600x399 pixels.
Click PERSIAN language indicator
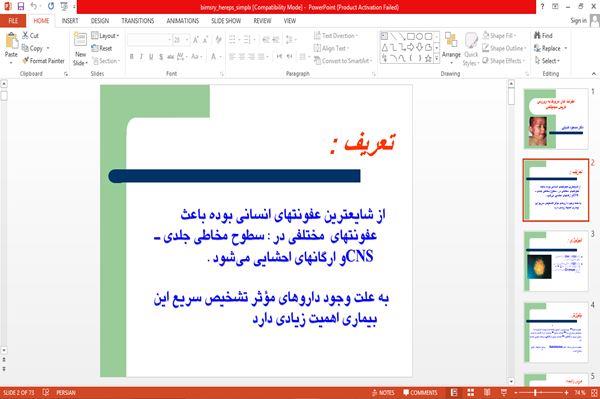pos(66,392)
